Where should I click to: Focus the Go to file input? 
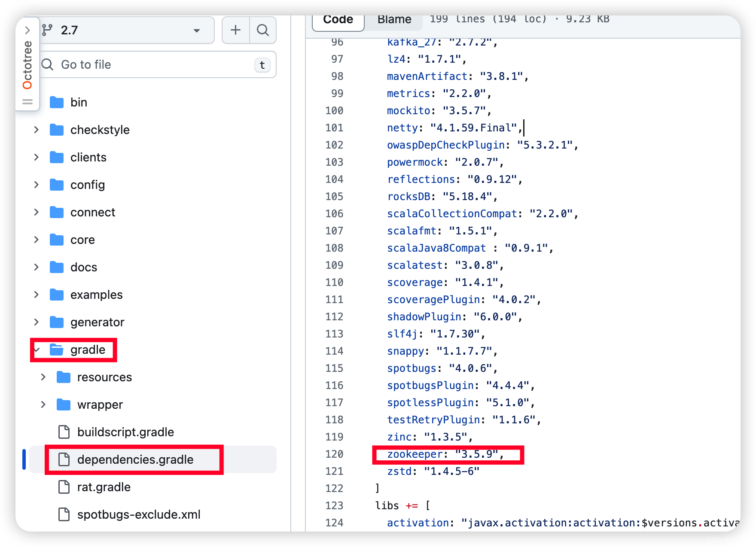[x=157, y=65]
